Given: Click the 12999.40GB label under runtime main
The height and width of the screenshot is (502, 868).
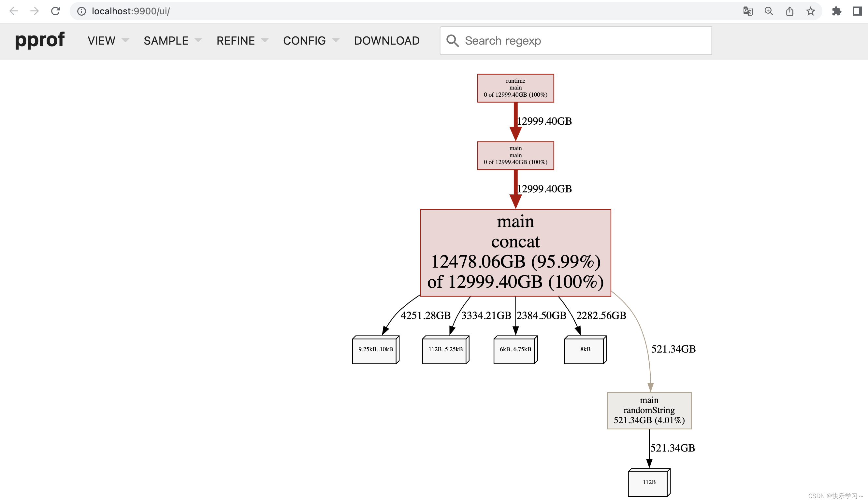Looking at the screenshot, I should tap(544, 121).
